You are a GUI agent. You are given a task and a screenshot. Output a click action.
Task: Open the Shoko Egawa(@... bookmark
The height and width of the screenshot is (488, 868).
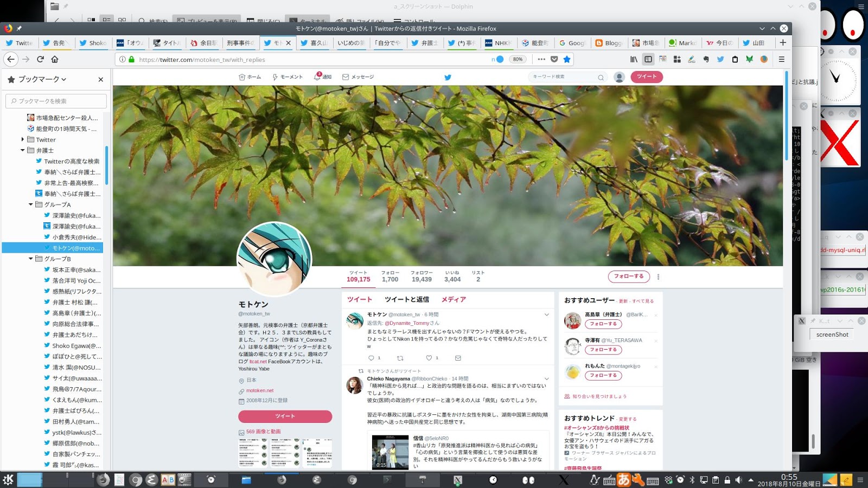click(x=72, y=345)
